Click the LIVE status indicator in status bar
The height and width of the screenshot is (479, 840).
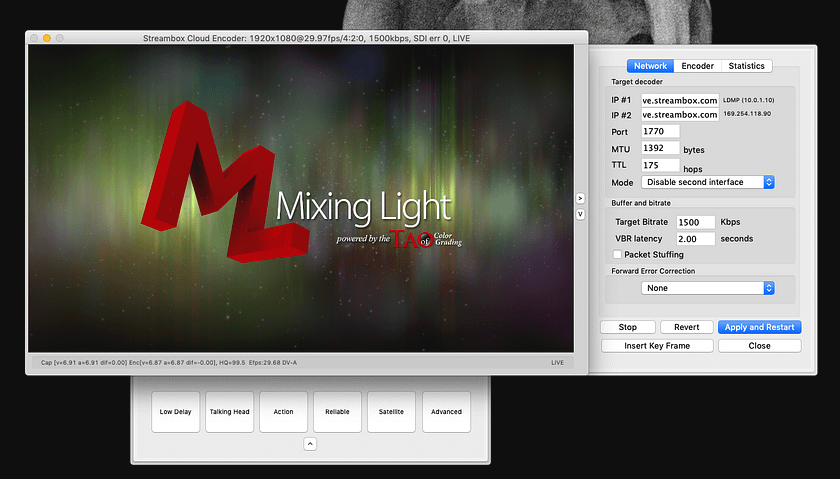(558, 363)
